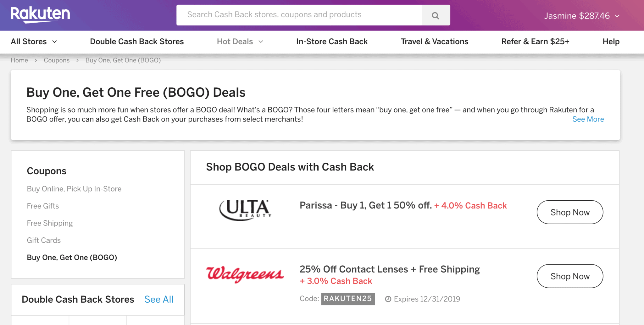The height and width of the screenshot is (325, 644).
Task: Select Gift Cards in the Coupons sidebar
Action: (x=44, y=240)
